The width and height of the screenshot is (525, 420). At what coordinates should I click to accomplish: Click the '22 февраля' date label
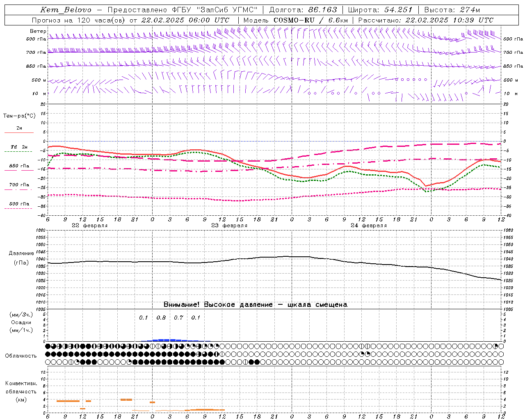[90, 226]
